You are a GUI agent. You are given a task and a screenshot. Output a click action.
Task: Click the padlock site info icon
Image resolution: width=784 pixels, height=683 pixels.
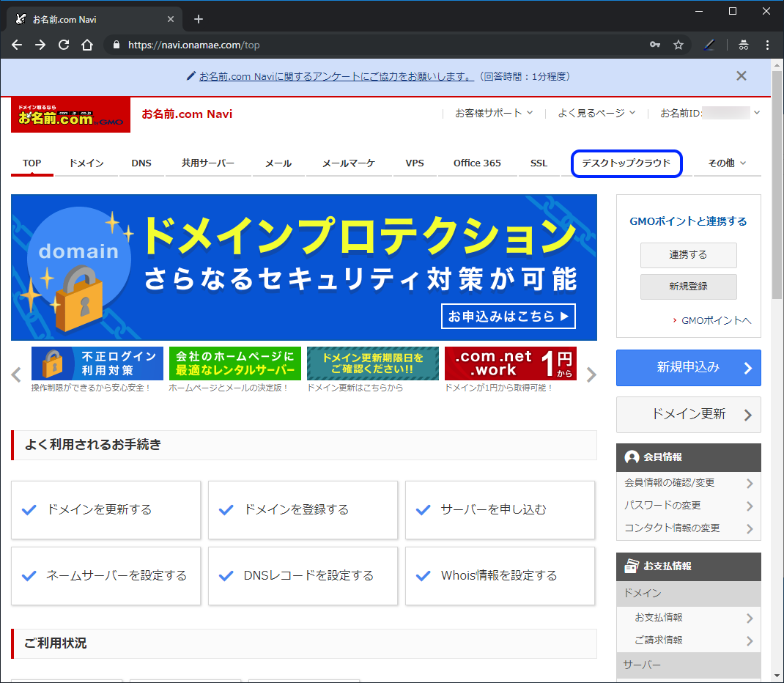point(117,45)
